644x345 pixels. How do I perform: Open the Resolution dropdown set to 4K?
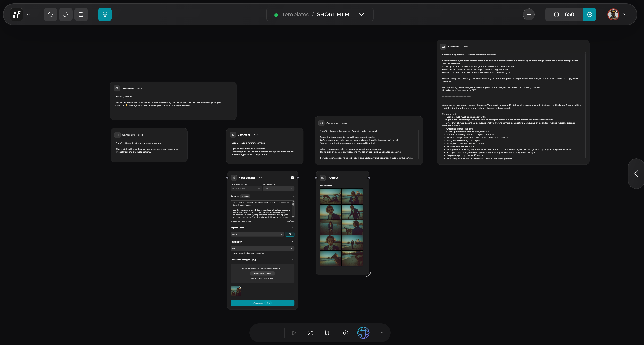coord(262,248)
